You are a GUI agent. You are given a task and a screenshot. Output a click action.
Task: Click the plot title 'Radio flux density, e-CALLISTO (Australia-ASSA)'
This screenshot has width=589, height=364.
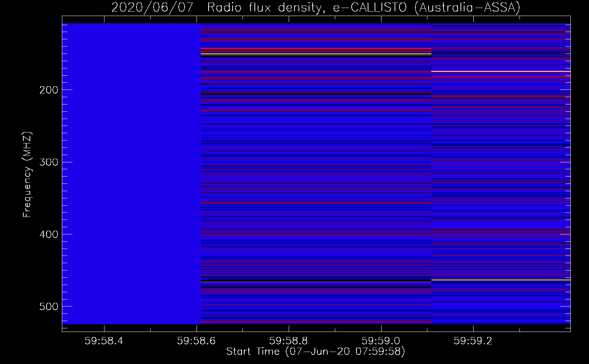coord(364,8)
